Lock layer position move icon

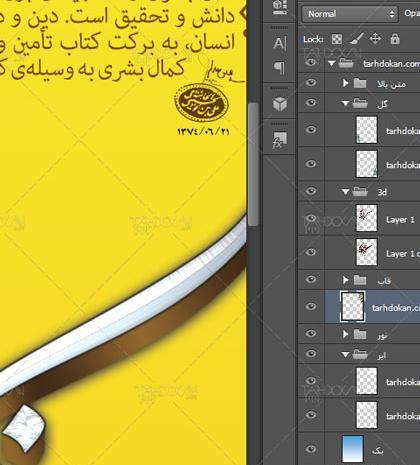click(x=375, y=39)
